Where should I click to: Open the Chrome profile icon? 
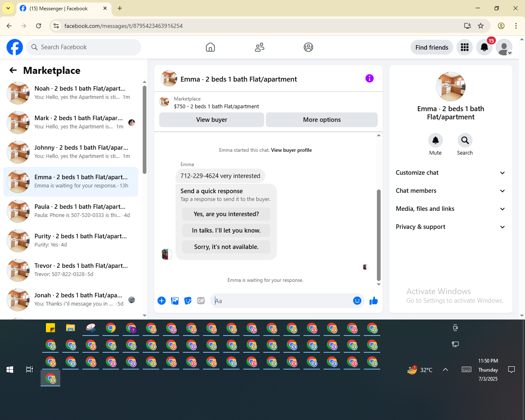(x=501, y=26)
